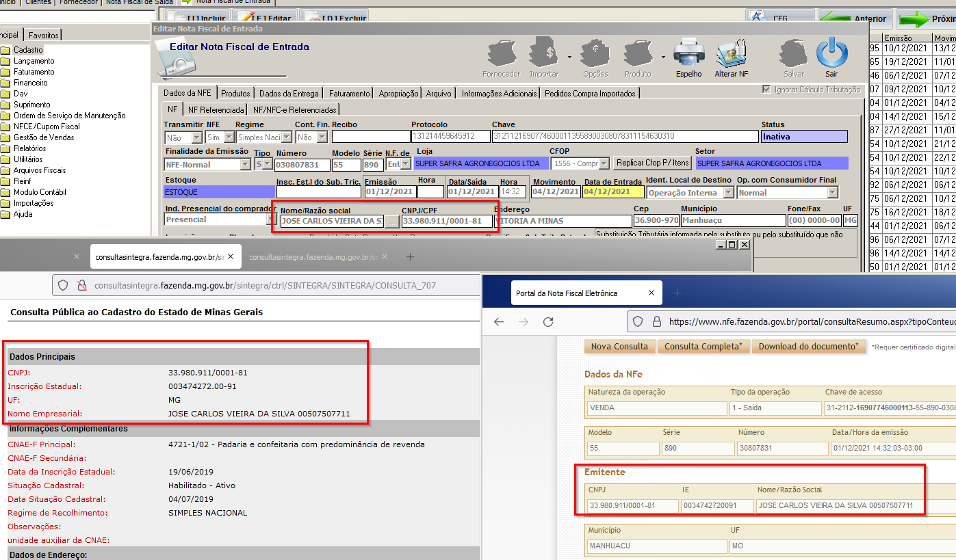This screenshot has height=560, width=956.
Task: Open the Regime Simples Nacional dropdown
Action: (x=286, y=137)
